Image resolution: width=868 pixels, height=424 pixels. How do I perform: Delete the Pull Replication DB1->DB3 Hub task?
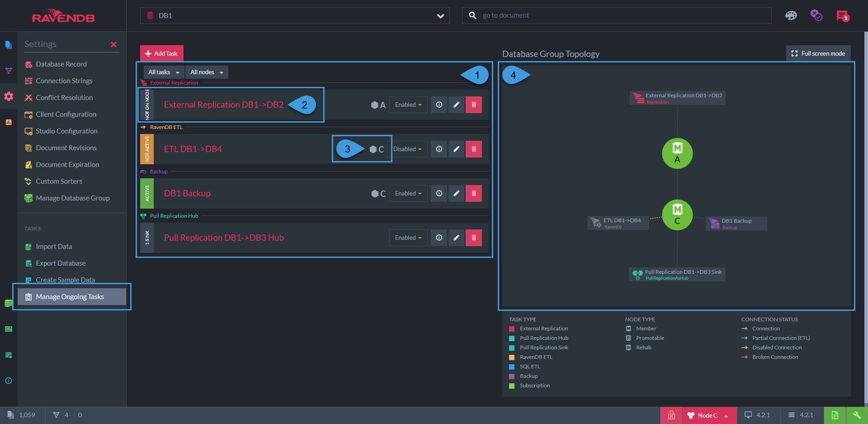(474, 238)
